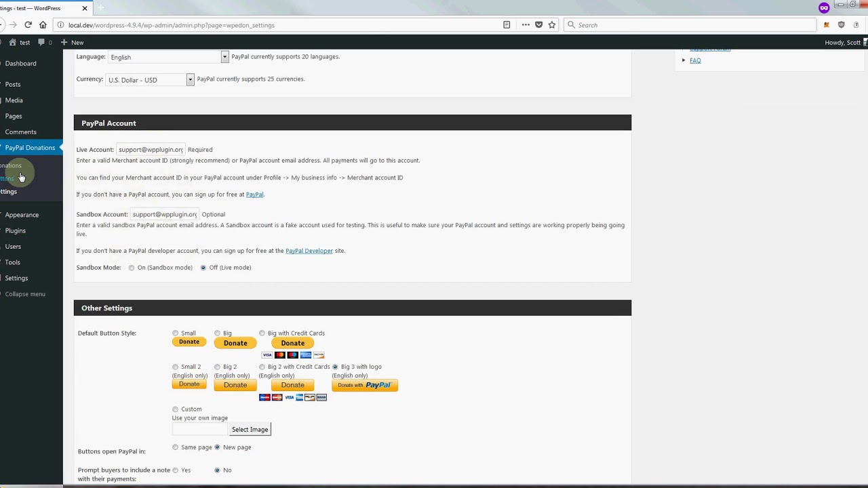Set buttons to open in Same page
The width and height of the screenshot is (868, 488).
coord(175,447)
